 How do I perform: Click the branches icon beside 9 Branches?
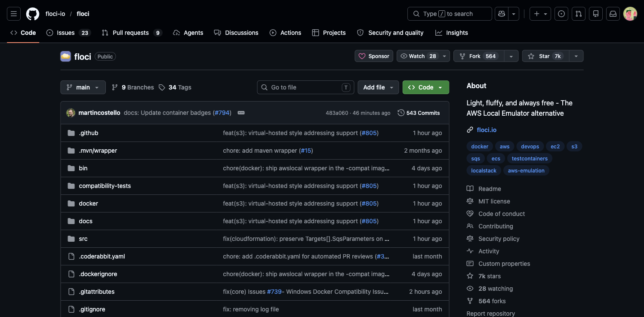(115, 87)
